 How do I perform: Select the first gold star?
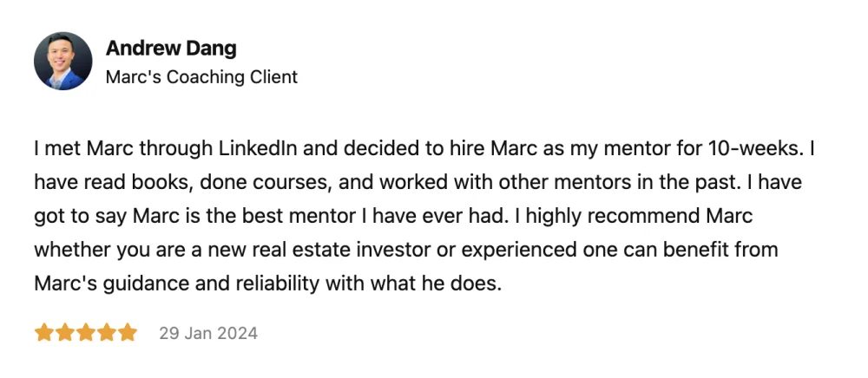coord(43,333)
